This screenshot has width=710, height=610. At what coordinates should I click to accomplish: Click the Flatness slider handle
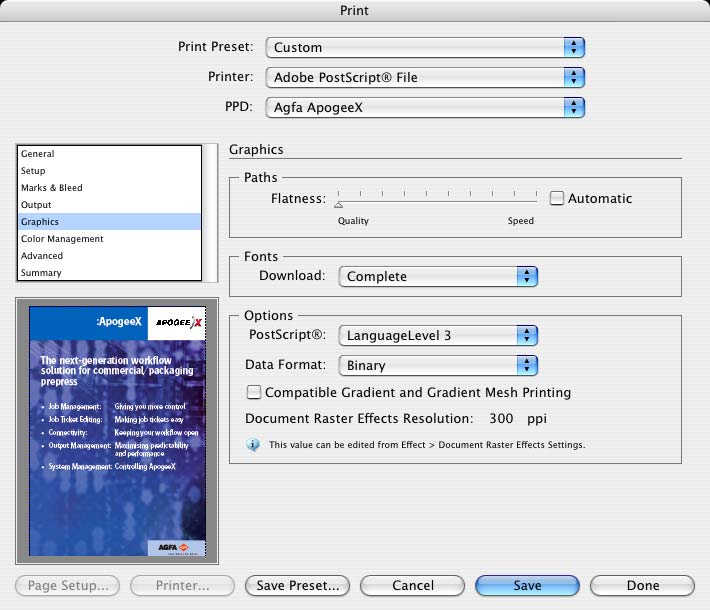point(338,205)
